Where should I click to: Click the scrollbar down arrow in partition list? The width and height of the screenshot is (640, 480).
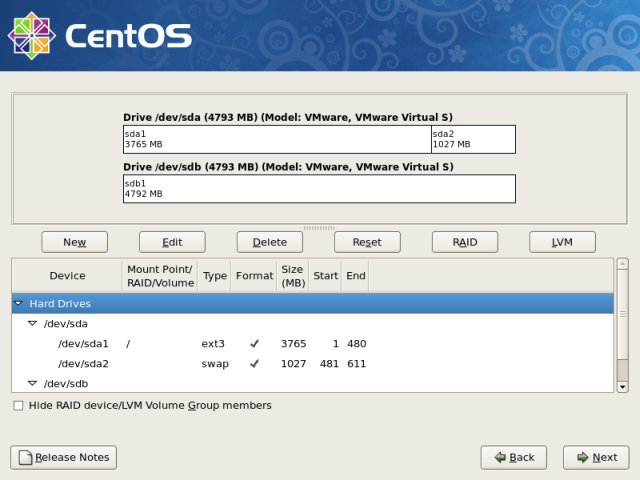[x=622, y=386]
